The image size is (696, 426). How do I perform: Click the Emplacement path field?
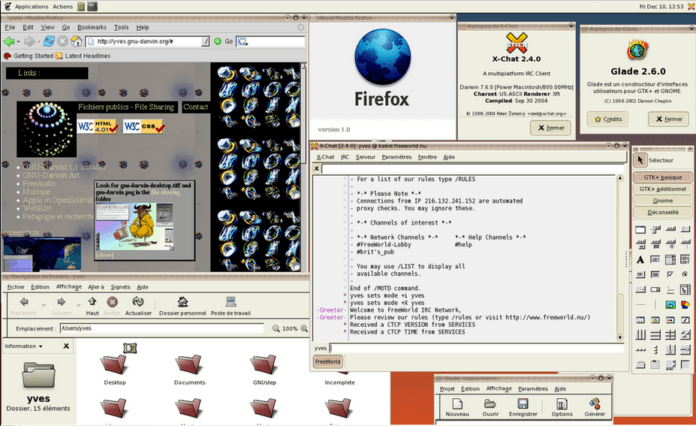point(162,328)
